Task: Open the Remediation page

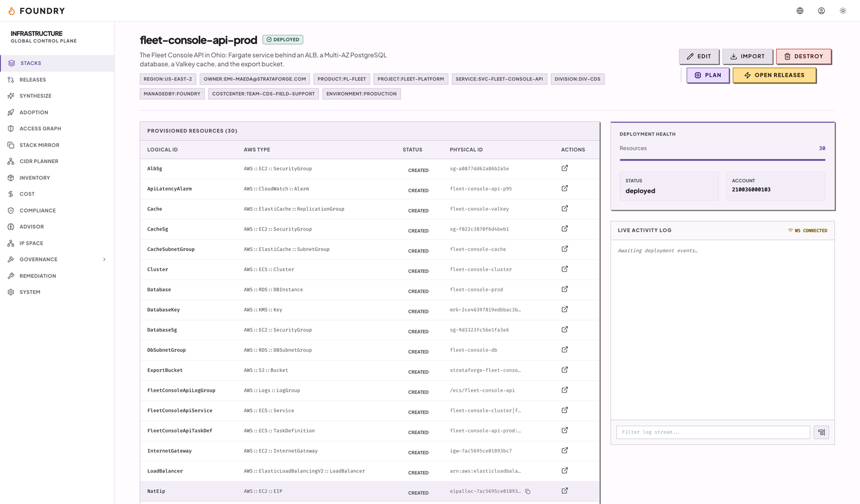Action: click(x=57, y=276)
